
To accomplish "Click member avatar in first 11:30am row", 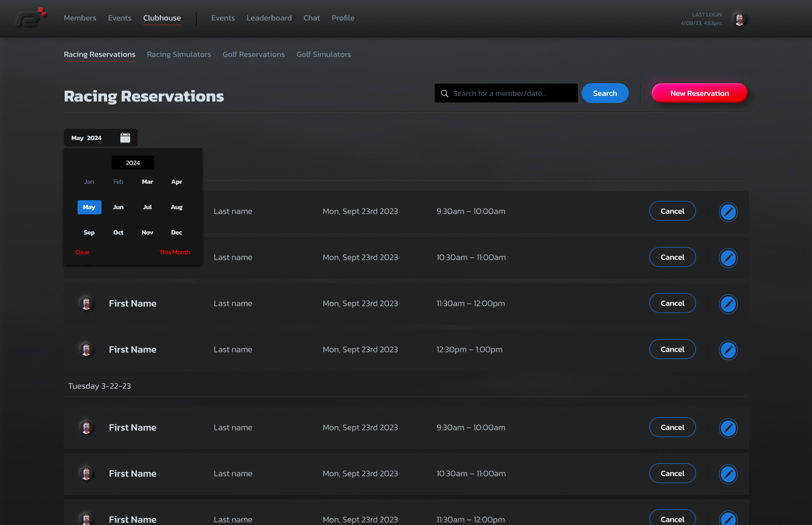I will (x=86, y=303).
